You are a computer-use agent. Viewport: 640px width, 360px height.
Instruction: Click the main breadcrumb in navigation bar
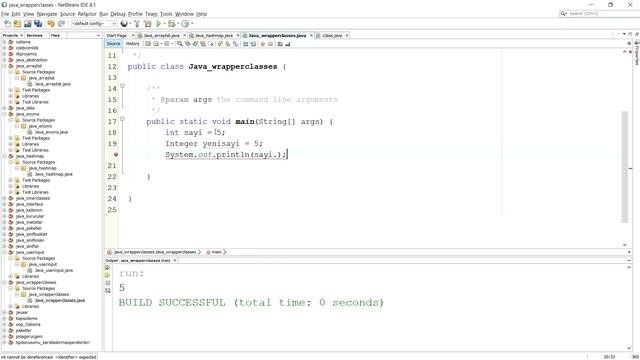[216, 252]
